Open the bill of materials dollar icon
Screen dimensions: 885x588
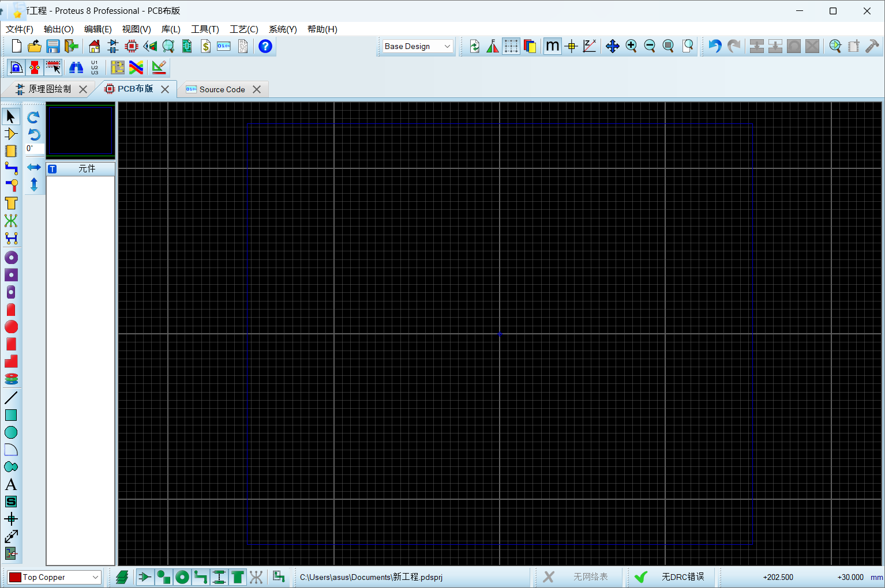(x=205, y=46)
